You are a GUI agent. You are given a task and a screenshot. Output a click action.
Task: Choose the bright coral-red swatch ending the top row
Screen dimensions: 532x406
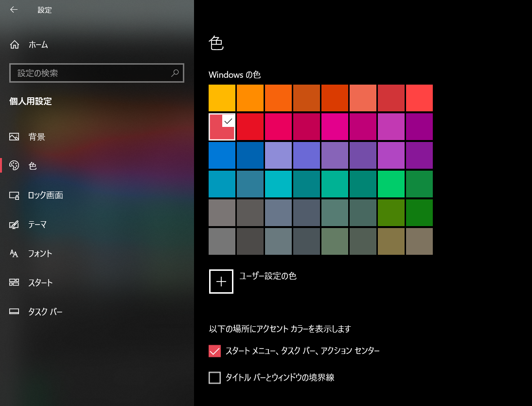click(419, 98)
